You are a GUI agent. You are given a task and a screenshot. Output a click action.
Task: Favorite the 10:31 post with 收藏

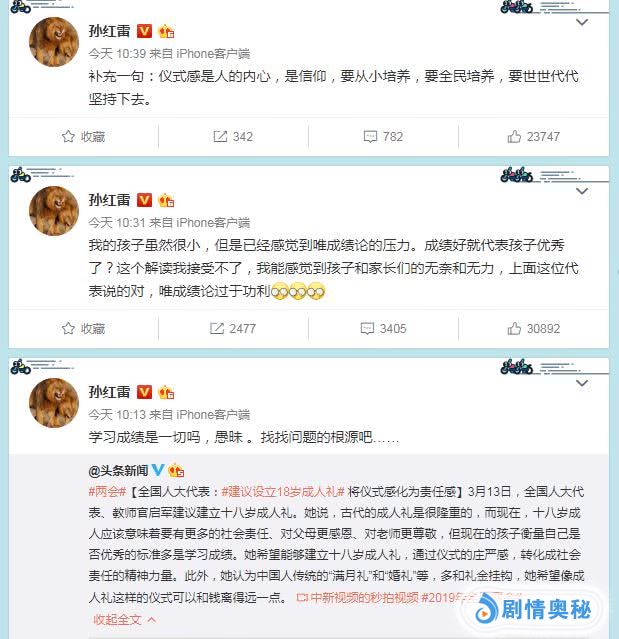coord(83,328)
